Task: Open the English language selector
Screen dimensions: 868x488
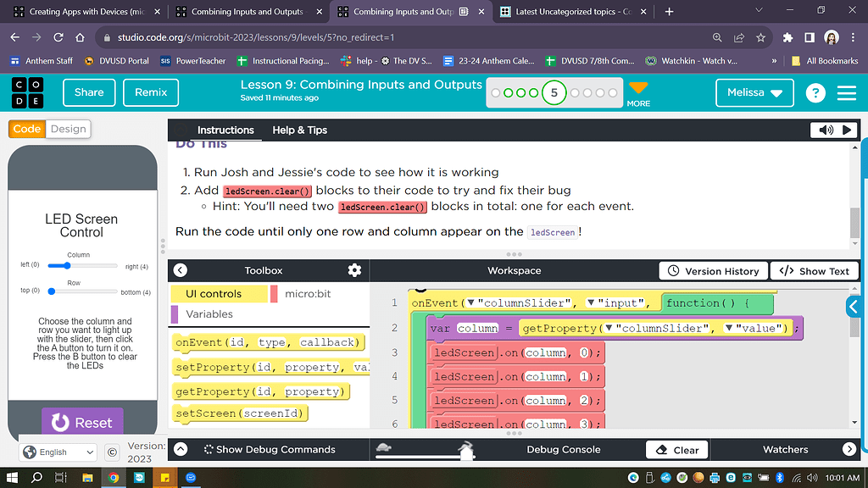Action: pyautogui.click(x=57, y=452)
